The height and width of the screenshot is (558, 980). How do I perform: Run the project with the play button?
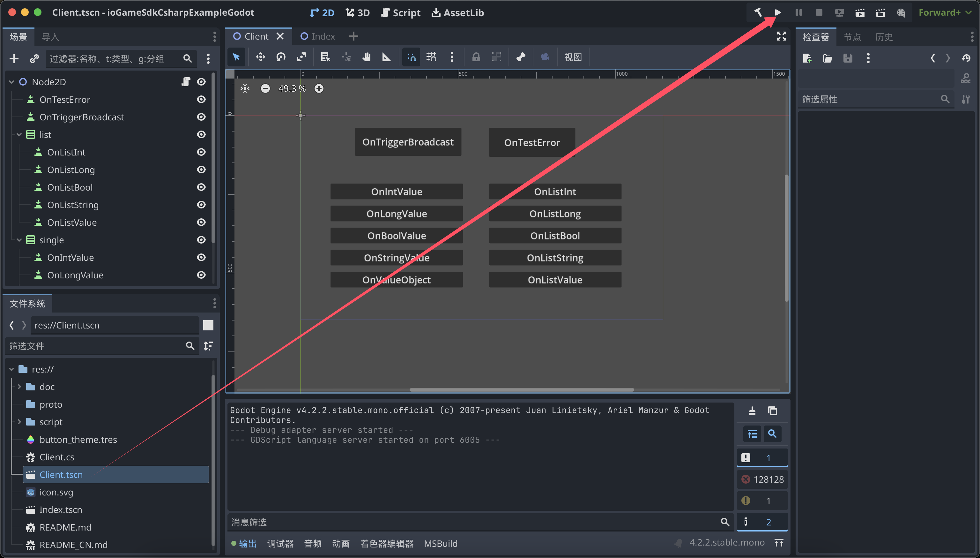pyautogui.click(x=778, y=13)
